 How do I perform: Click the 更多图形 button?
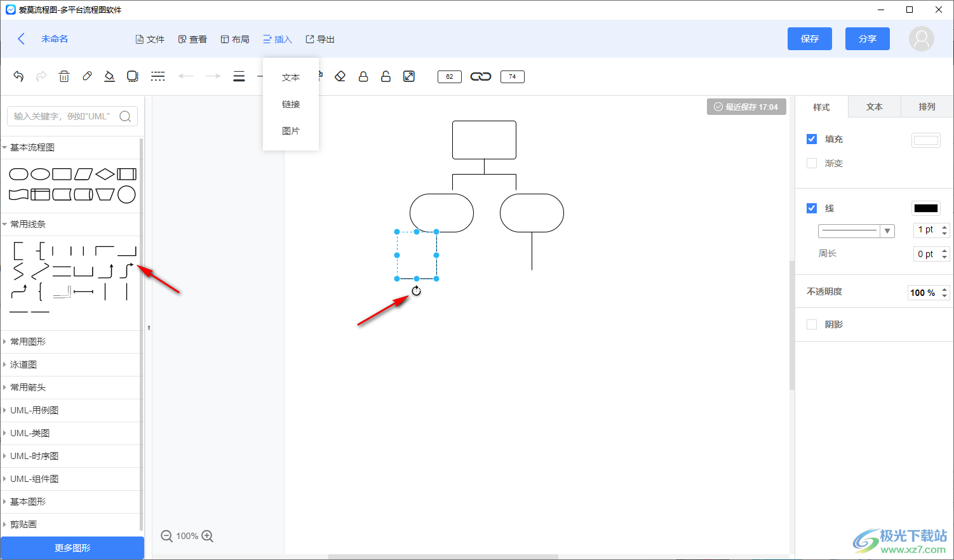(72, 548)
